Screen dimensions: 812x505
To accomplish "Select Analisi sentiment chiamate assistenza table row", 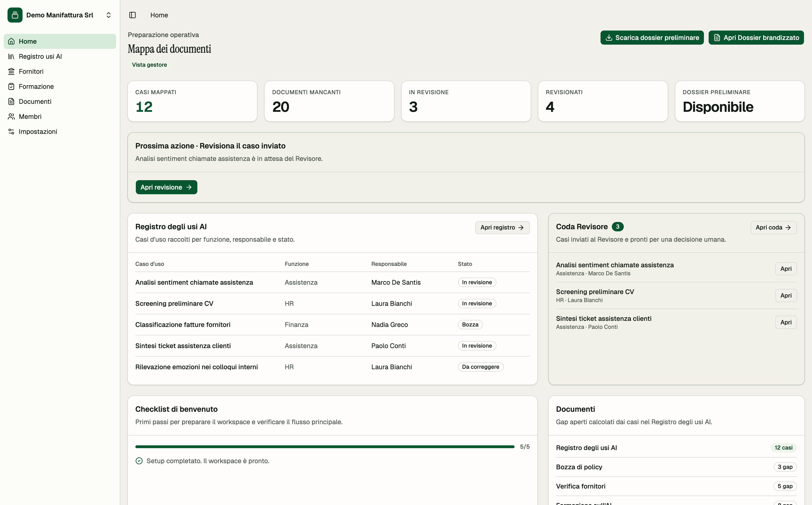I will pos(332,283).
